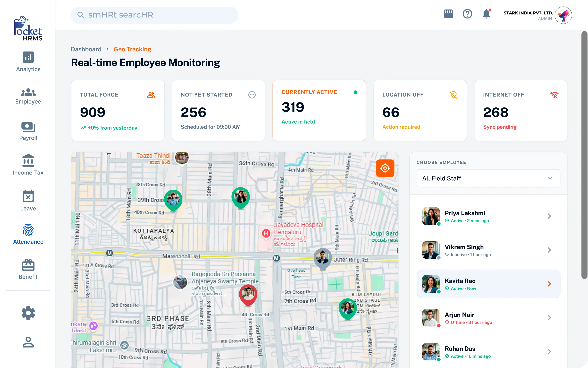Click the marketplace store icon
Viewport: 588px width, 368px height.
click(448, 14)
